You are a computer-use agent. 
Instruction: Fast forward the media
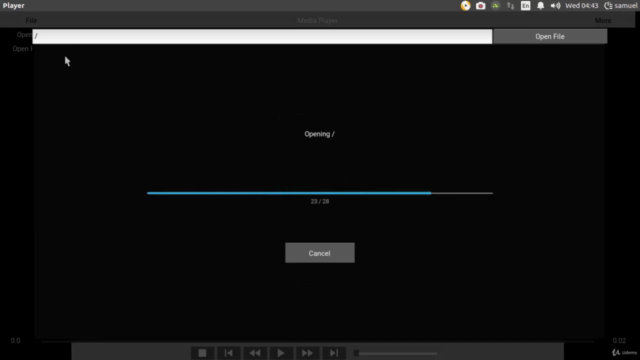coord(307,353)
